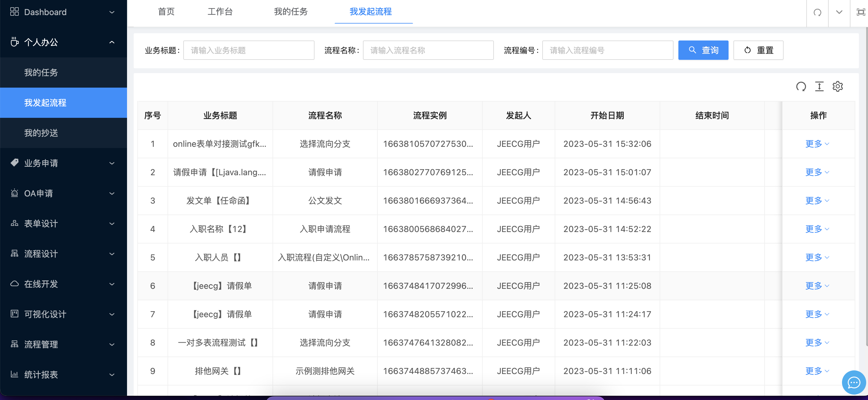The width and height of the screenshot is (868, 400).
Task: Change table row density icon
Action: click(819, 86)
